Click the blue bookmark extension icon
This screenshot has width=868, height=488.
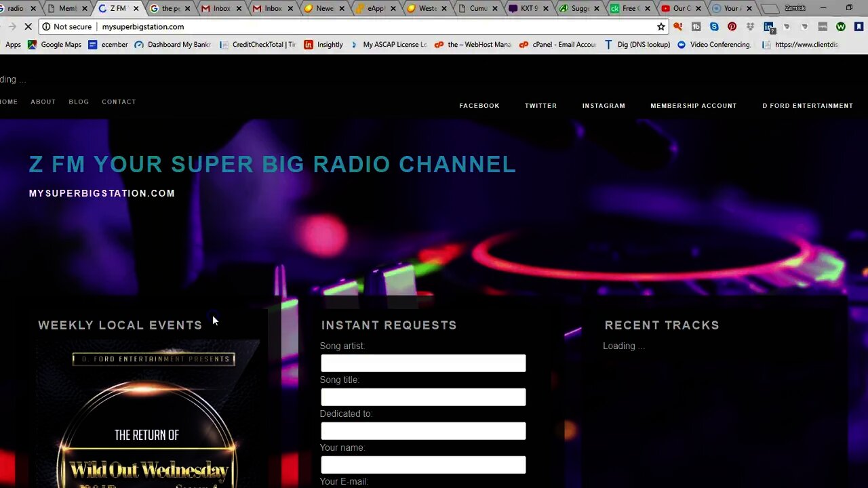click(x=859, y=26)
